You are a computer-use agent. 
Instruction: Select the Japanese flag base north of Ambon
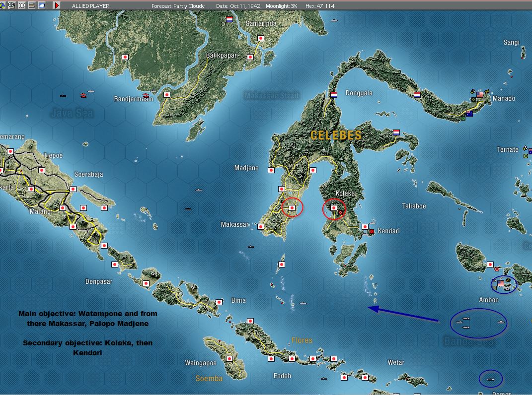pyautogui.click(x=490, y=264)
